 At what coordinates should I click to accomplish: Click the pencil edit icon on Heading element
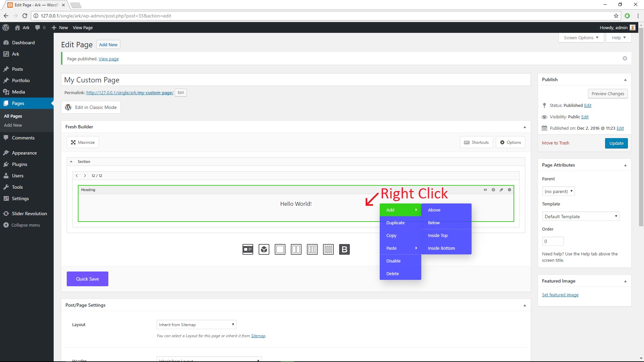tap(501, 190)
